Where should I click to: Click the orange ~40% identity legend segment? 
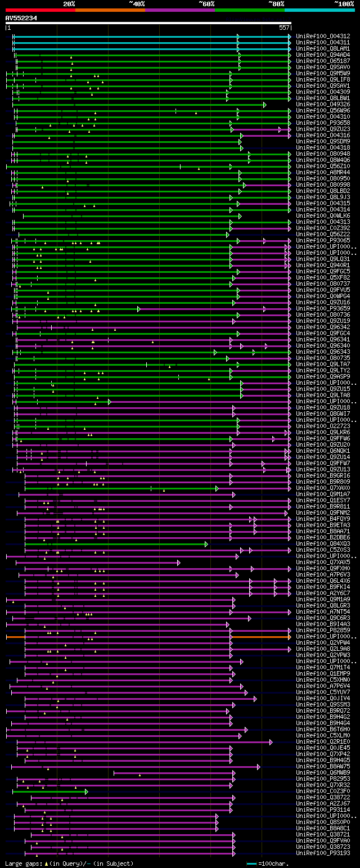(x=110, y=10)
